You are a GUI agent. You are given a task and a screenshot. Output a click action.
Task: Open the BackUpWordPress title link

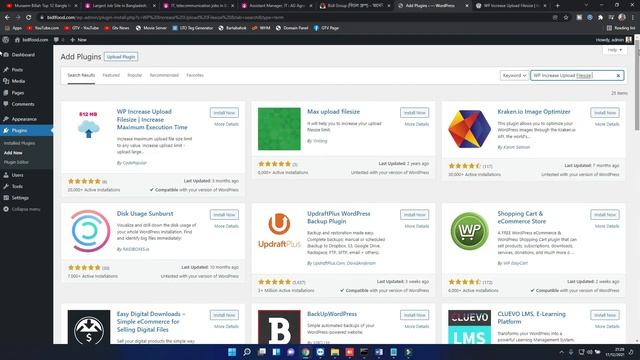coord(332,314)
